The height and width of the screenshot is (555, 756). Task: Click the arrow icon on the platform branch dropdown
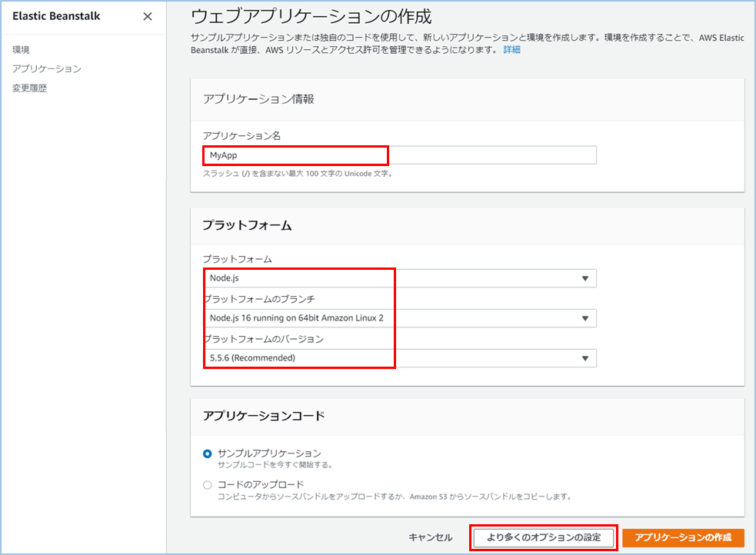click(x=587, y=317)
